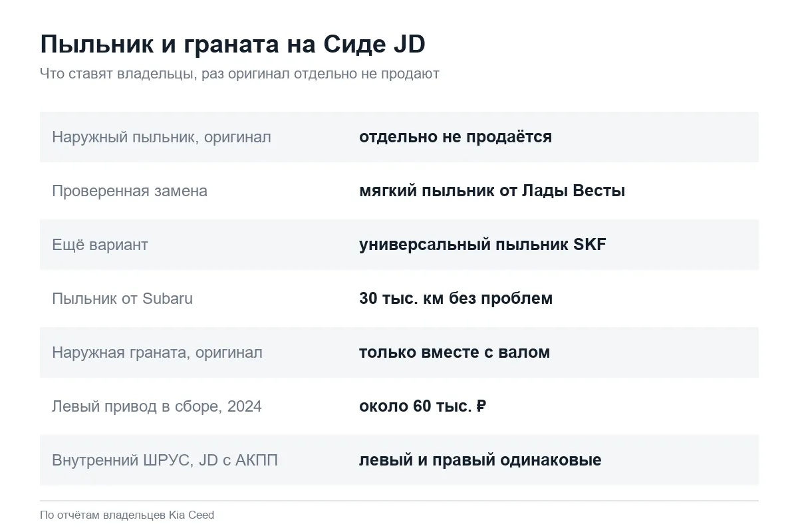Click the title 'Пыльник и граната на Сиде JD'
Image resolution: width=798 pixels, height=532 pixels.
pyautogui.click(x=233, y=45)
